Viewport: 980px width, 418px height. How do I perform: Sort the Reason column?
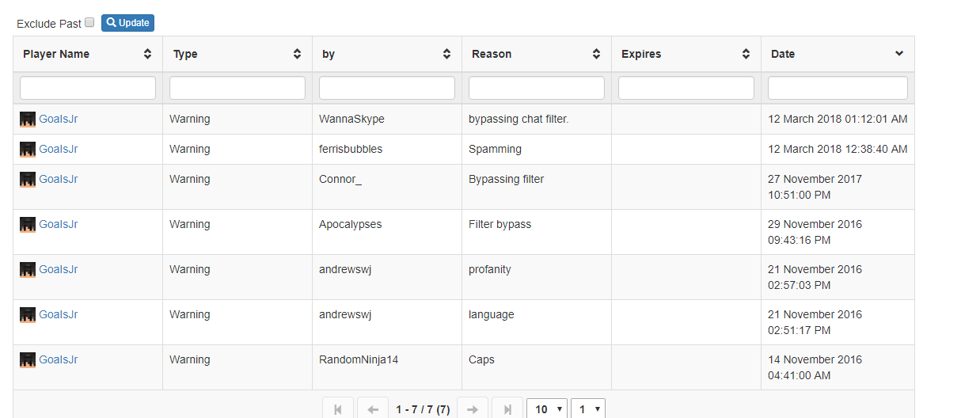click(x=596, y=54)
